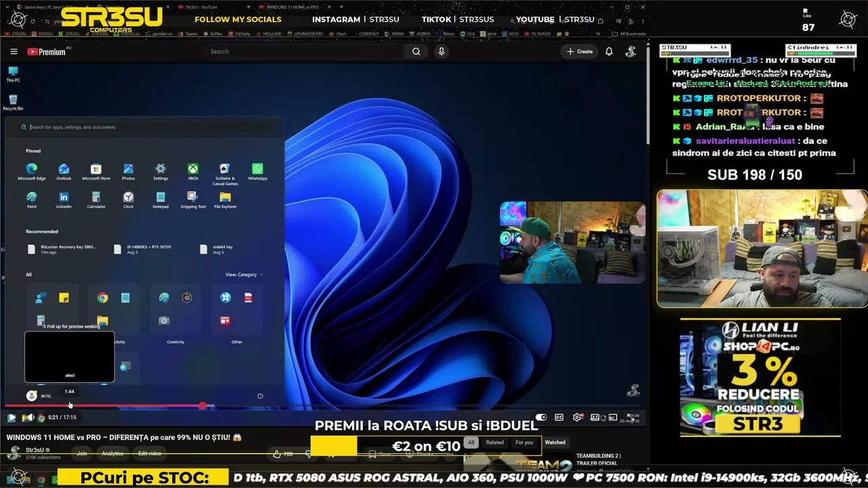Go to the YouTube Premium home logo
The height and width of the screenshot is (488, 868).
[46, 52]
